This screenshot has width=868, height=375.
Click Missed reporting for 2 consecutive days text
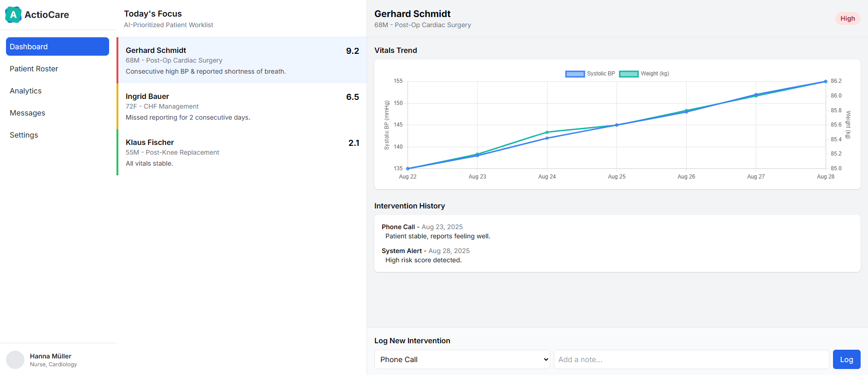(x=188, y=117)
